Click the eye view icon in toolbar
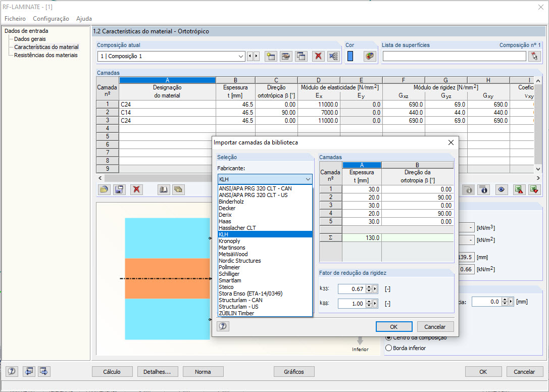 [502, 189]
